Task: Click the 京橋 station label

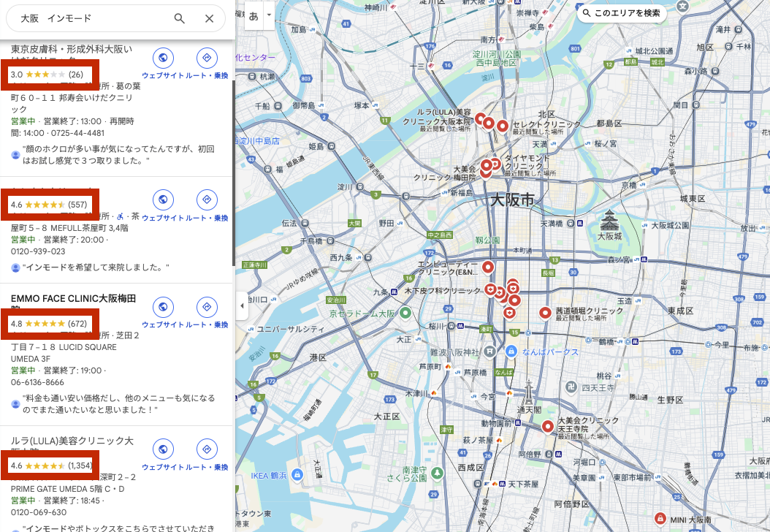Action: point(629,185)
